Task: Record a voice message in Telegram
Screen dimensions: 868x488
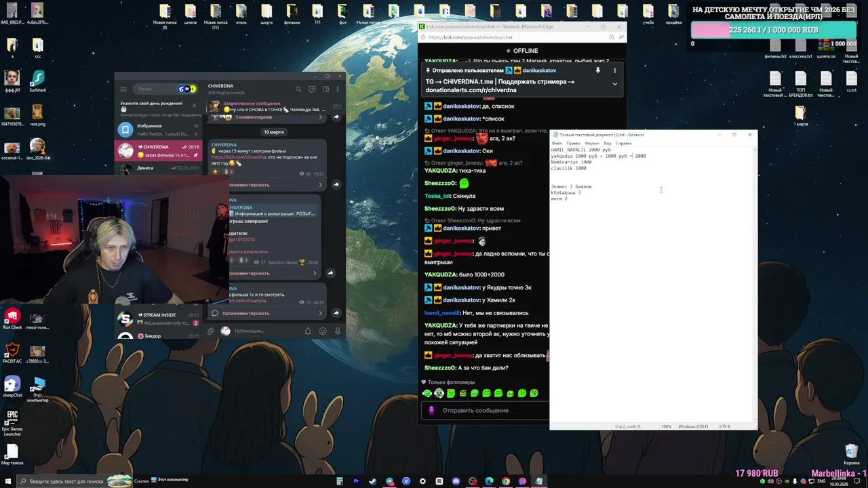Action: [337, 331]
